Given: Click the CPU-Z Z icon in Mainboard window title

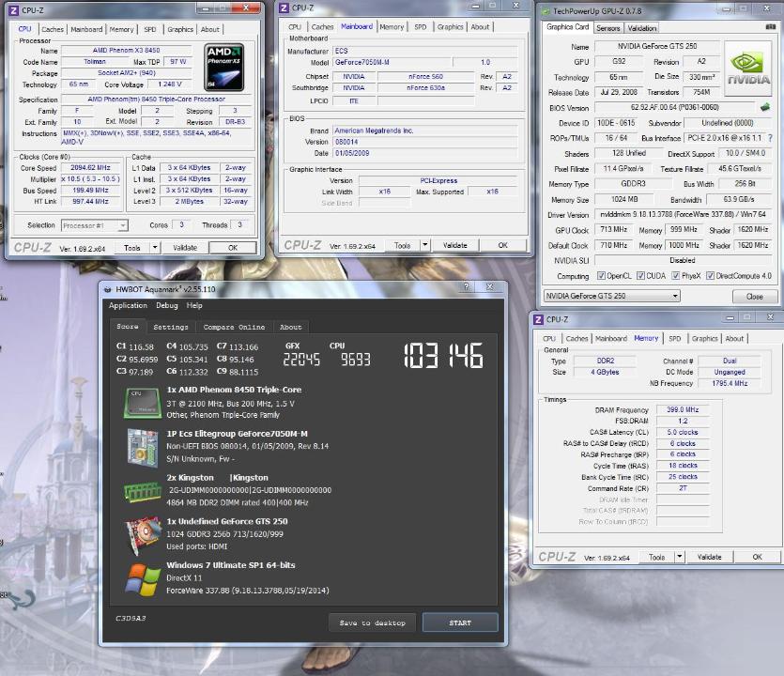Looking at the screenshot, I should (x=284, y=8).
